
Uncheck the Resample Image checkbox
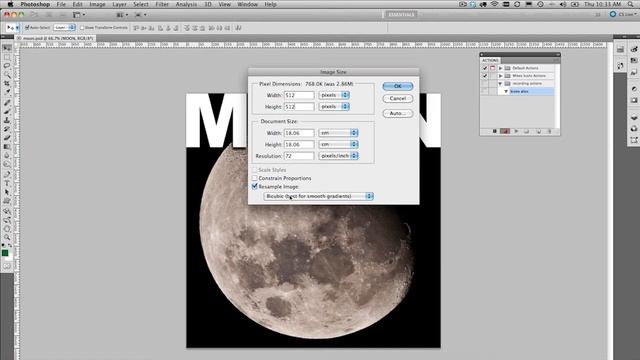[255, 187]
